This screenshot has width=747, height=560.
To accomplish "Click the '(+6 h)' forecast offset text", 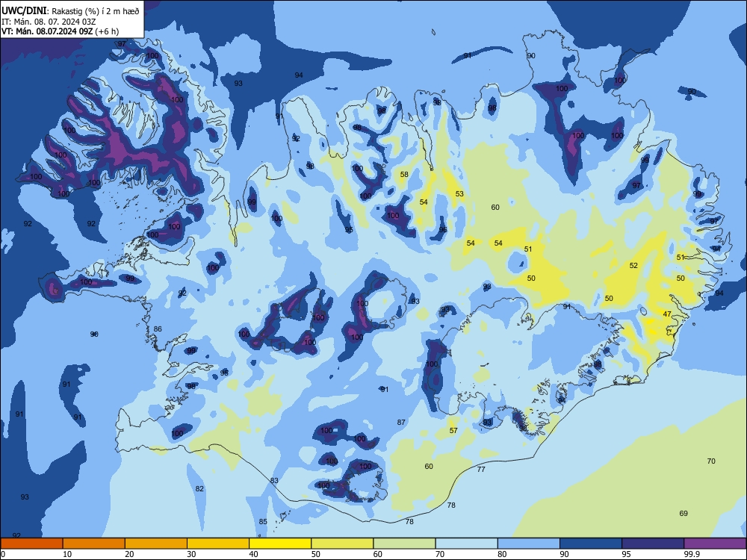I will (x=107, y=31).
